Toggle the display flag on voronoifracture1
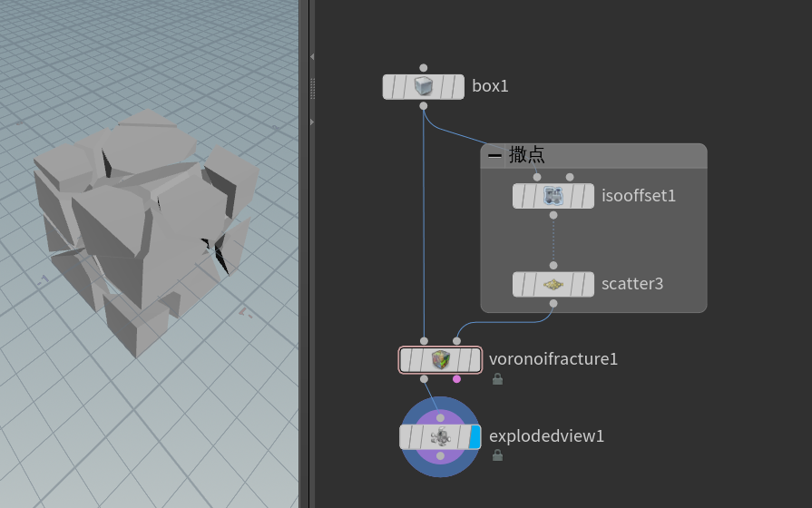The image size is (812, 508). coord(474,360)
